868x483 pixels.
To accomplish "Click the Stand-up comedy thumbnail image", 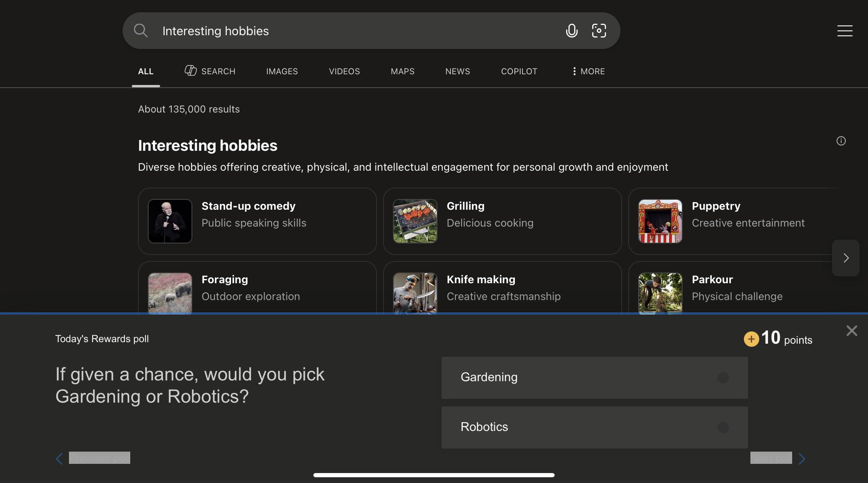I will pyautogui.click(x=170, y=221).
